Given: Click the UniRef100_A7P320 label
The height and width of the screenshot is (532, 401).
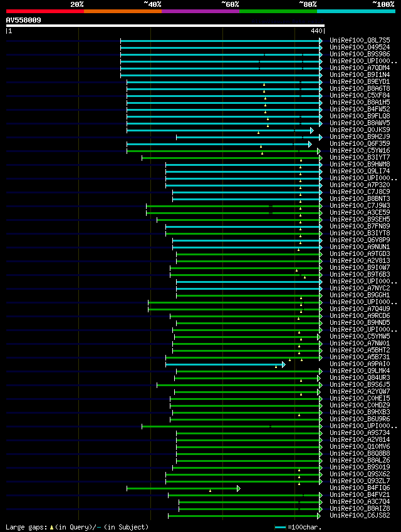Looking at the screenshot, I should pos(360,185).
